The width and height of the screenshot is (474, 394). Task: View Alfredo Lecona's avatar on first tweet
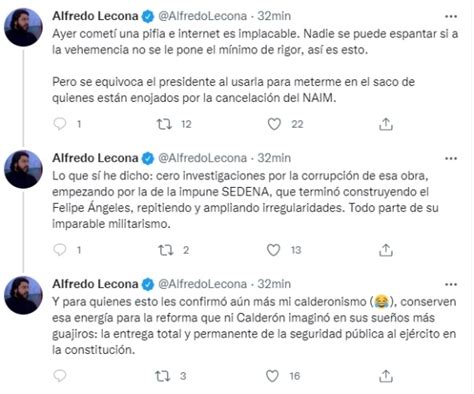pos(23,27)
